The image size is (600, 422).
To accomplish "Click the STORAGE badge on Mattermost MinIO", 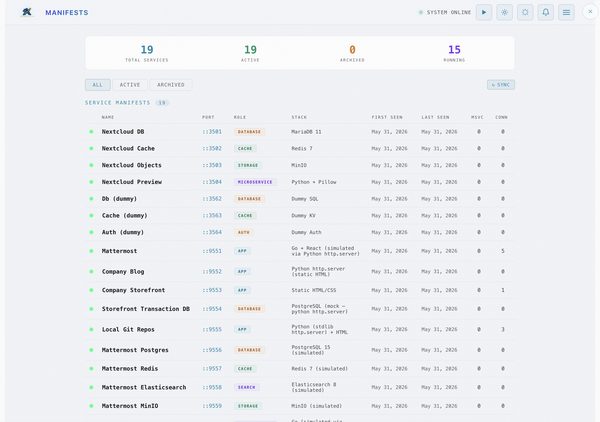I will (x=248, y=406).
